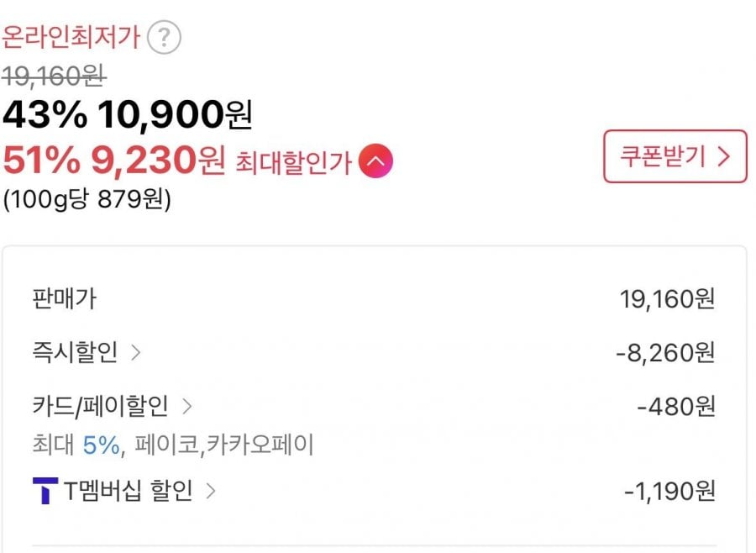Click the 판매가 row label

coord(69,298)
